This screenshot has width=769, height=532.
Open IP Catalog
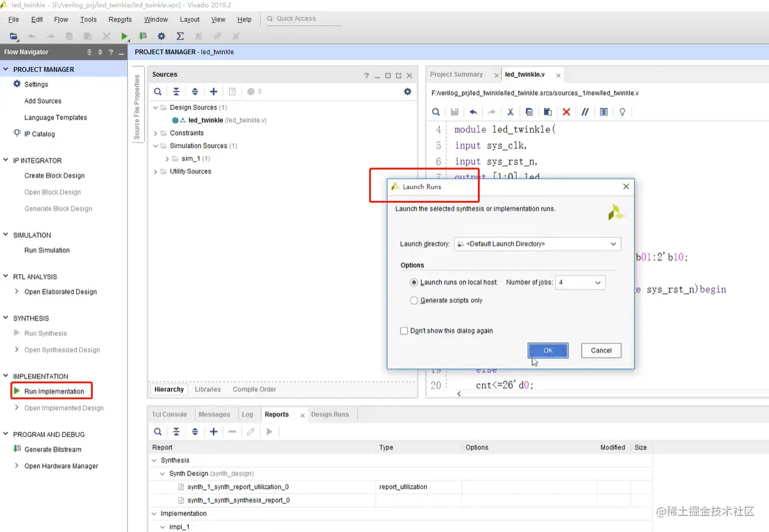click(39, 134)
